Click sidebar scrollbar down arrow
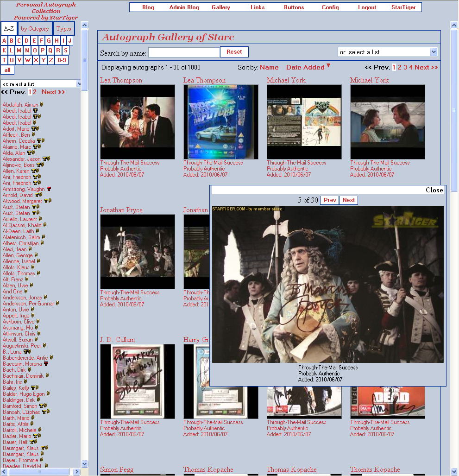Screen dimensions: 459x476 coord(85,463)
